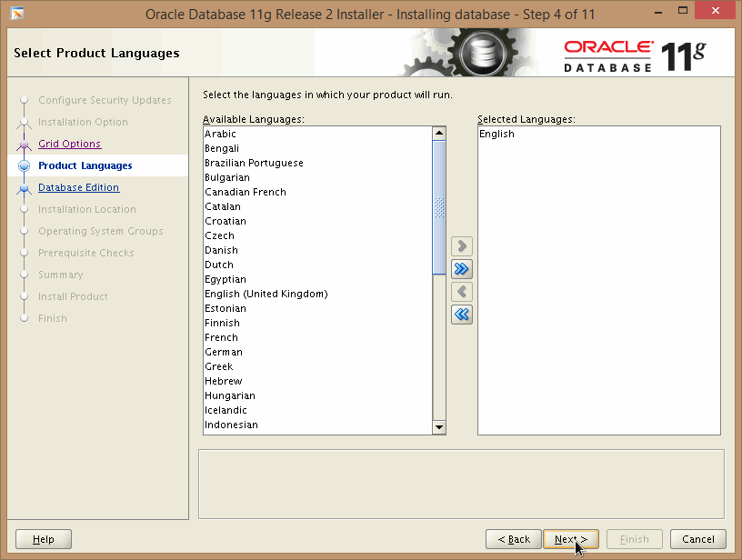Viewport: 742px width, 560px height.
Task: Click the add selected language arrow
Action: [462, 246]
